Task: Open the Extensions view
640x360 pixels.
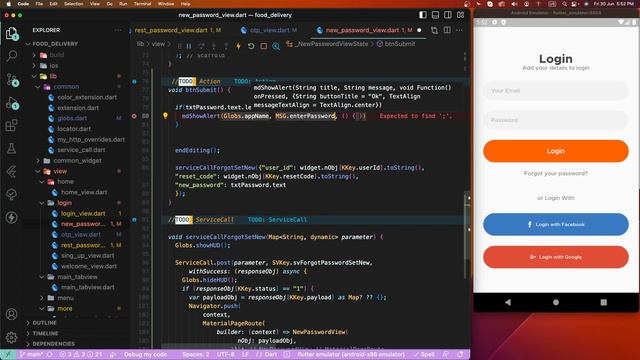Action: click(x=12, y=125)
